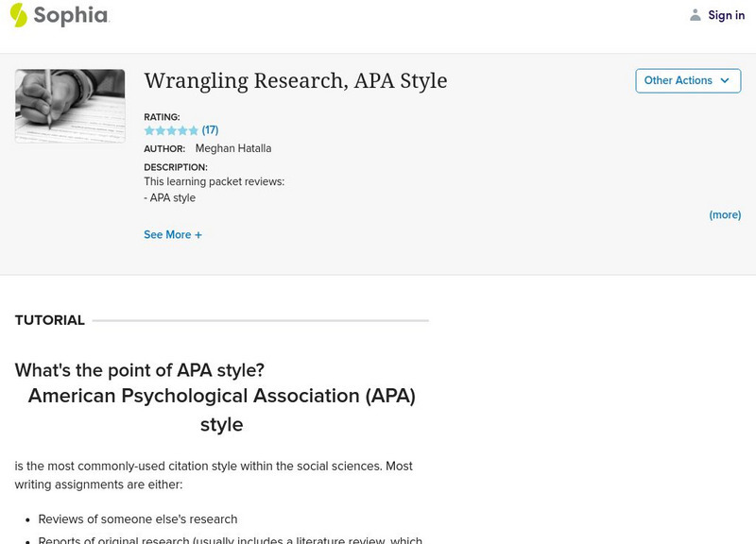Click the APA style bullet in the description

click(171, 197)
